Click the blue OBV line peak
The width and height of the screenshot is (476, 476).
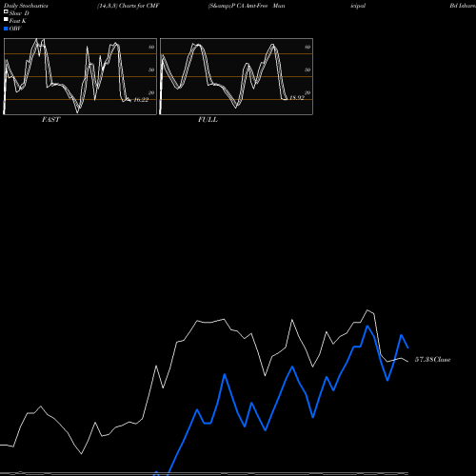pyautogui.click(x=367, y=326)
